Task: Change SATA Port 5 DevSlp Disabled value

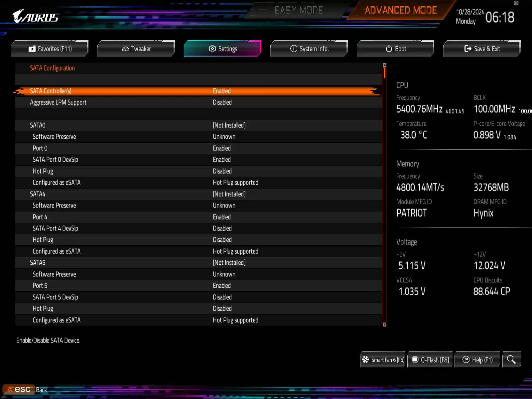Action: point(222,297)
